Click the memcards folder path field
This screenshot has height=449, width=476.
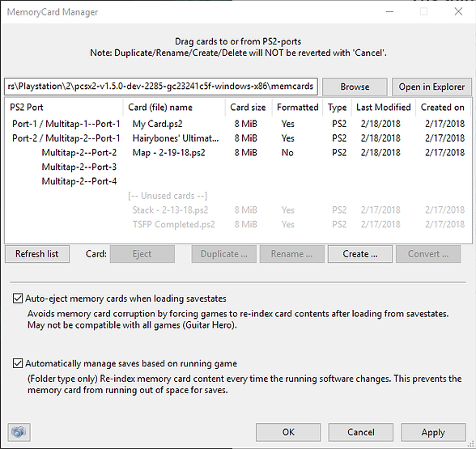point(161,87)
